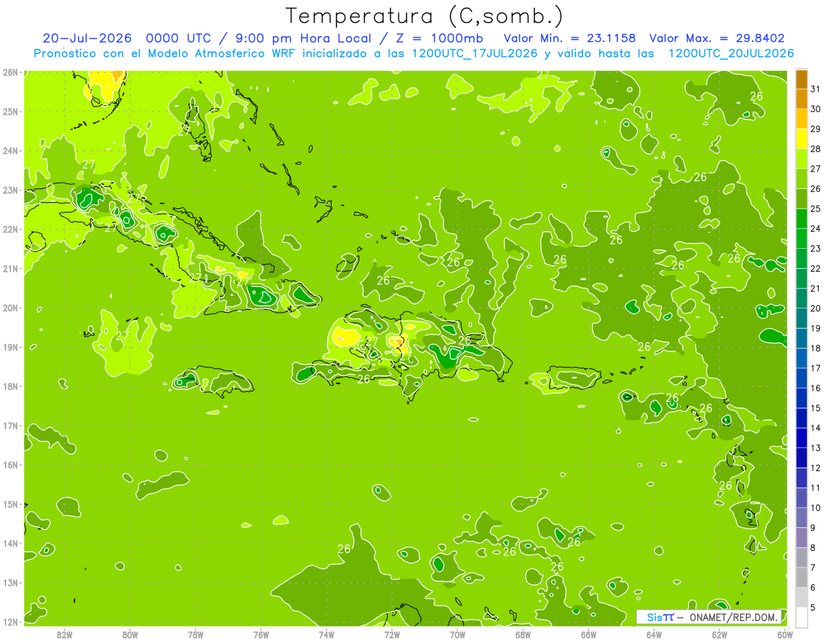Select the "Z = 1000mb" level text
The image size is (834, 644).
click(439, 38)
